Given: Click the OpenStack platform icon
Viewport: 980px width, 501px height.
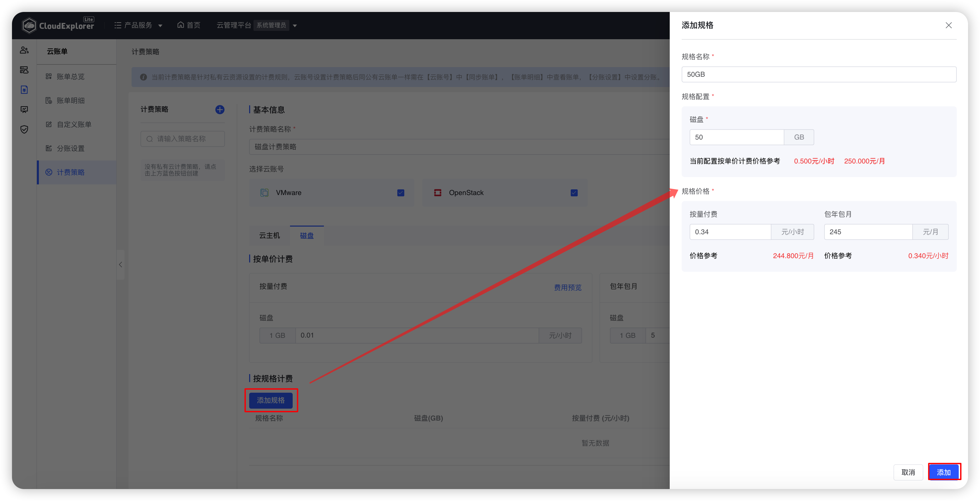Looking at the screenshot, I should 438,193.
